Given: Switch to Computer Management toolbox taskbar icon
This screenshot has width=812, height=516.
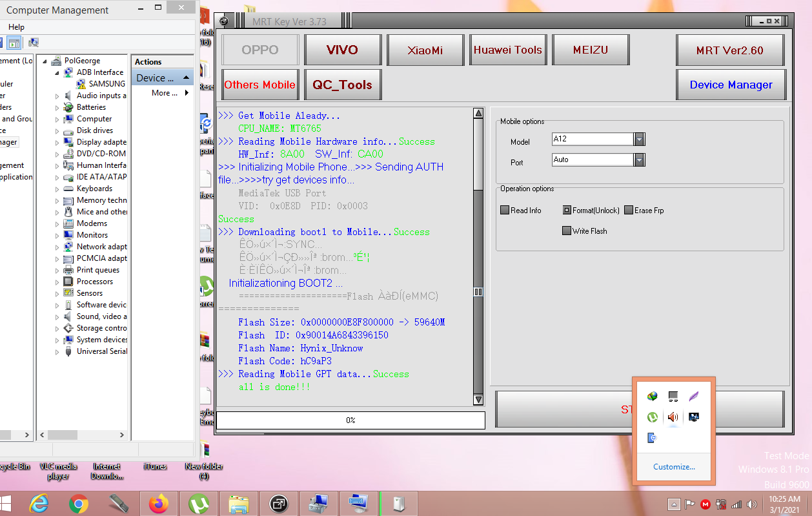Looking at the screenshot, I should [319, 503].
